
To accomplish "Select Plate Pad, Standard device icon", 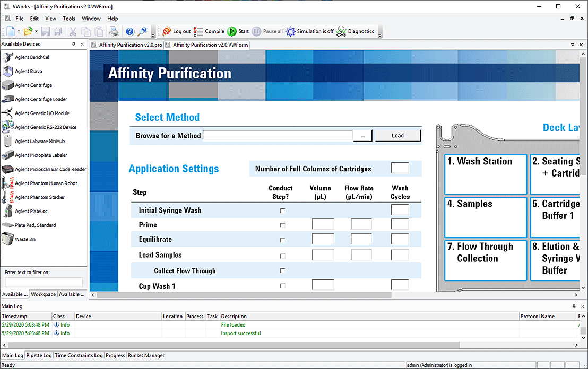I will (8, 225).
